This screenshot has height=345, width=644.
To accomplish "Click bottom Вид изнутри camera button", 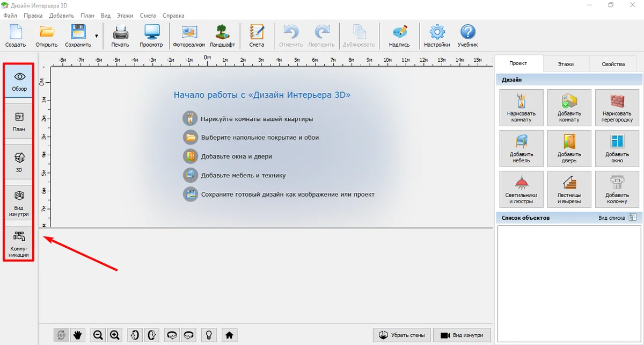I will [462, 335].
